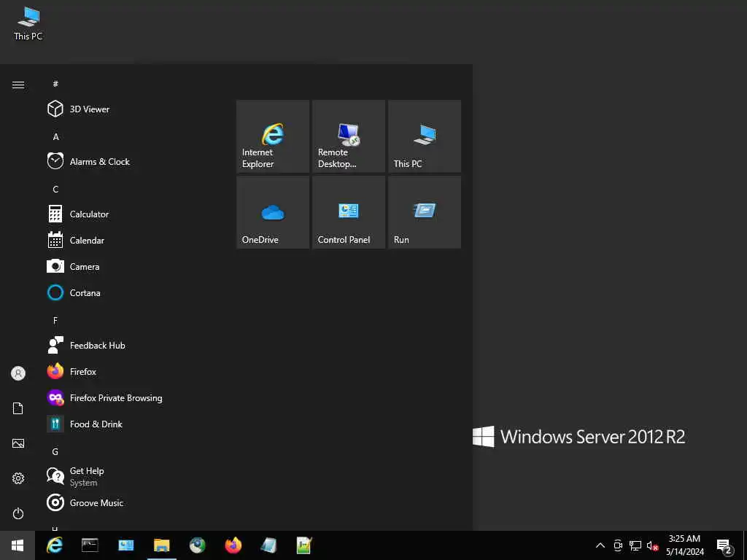747x560 pixels.
Task: Click the 'C' letter group header
Action: [55, 189]
